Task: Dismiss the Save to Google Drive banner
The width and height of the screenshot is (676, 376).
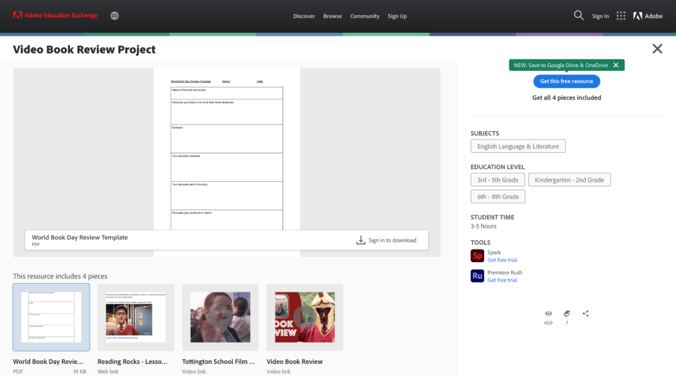Action: coord(616,65)
